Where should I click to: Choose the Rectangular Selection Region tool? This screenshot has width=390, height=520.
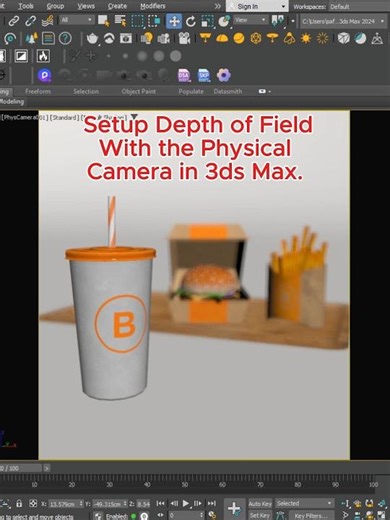137,21
